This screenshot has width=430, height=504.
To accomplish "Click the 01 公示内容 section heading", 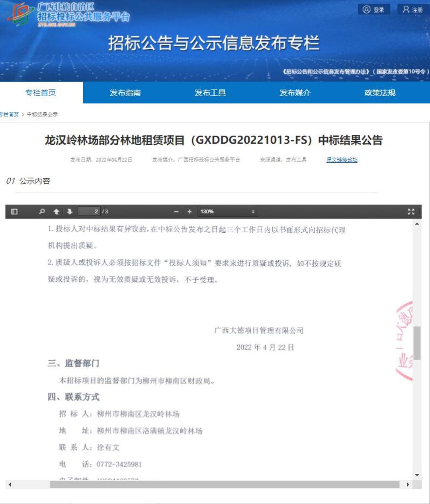I will click(x=28, y=181).
